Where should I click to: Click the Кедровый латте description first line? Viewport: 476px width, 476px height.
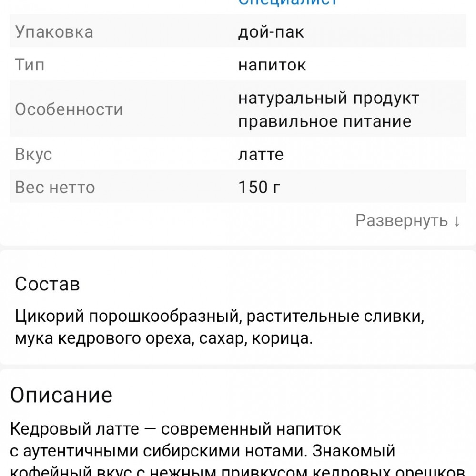(x=175, y=429)
